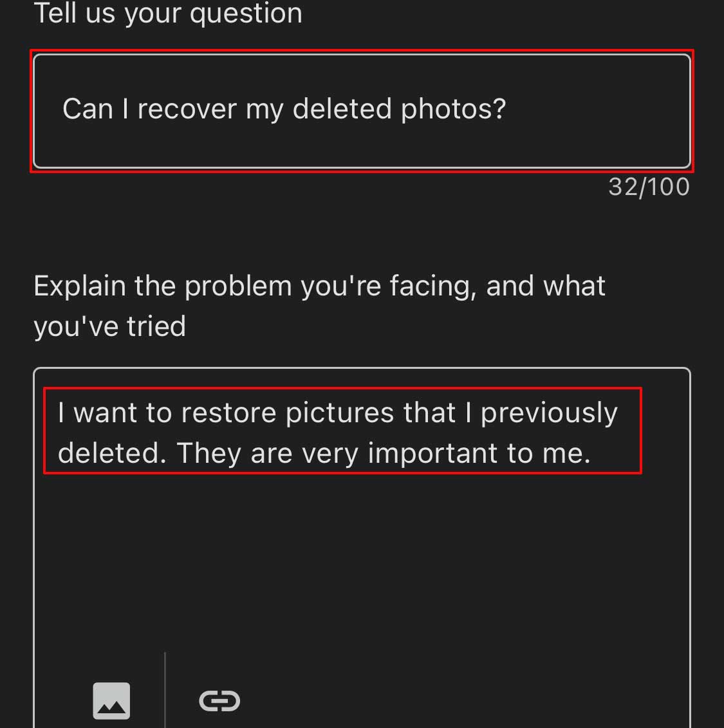Click the word 'deleted' in the question field
724x728 pixels.
342,109
